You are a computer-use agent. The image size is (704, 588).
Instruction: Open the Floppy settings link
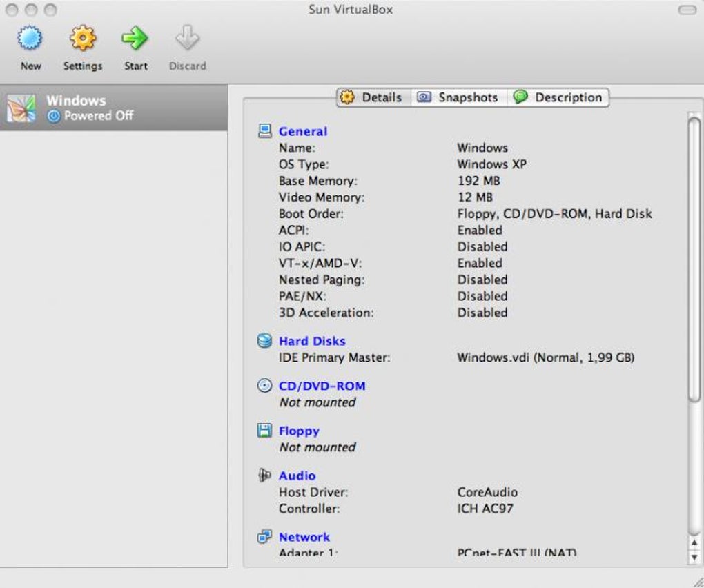coord(299,431)
